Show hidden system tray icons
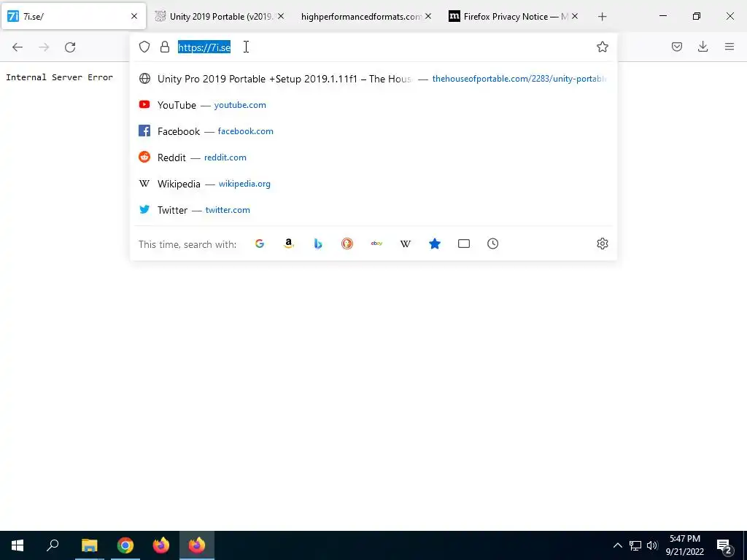This screenshot has width=747, height=560. (617, 545)
